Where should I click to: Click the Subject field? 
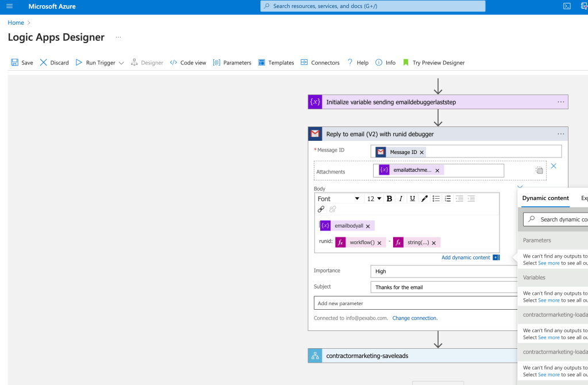pos(444,287)
